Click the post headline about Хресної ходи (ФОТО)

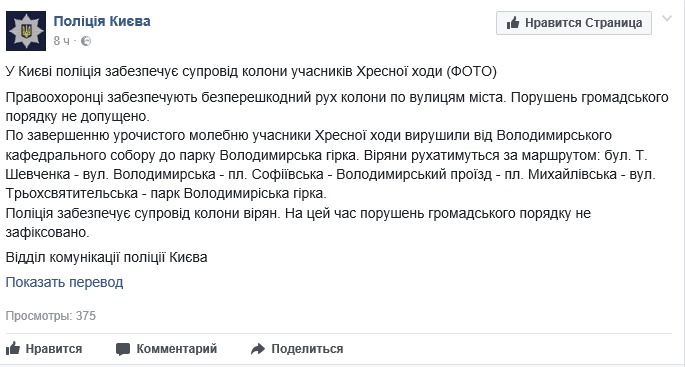pos(251,72)
